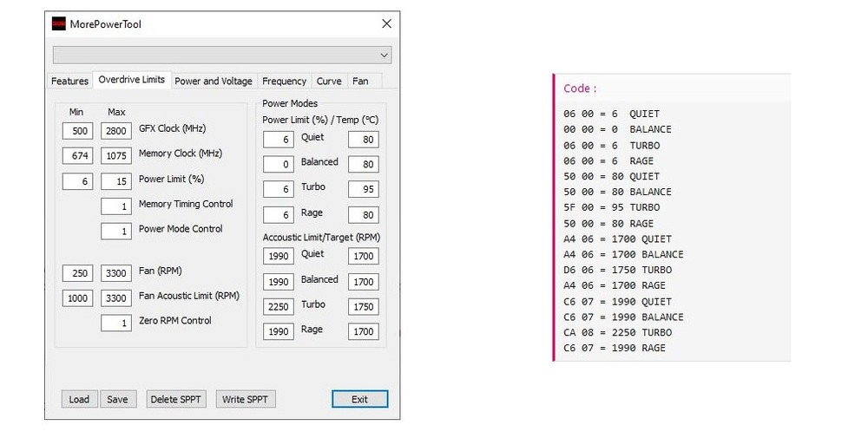
Task: Click the 'Power Modes' group label
Action: [290, 103]
